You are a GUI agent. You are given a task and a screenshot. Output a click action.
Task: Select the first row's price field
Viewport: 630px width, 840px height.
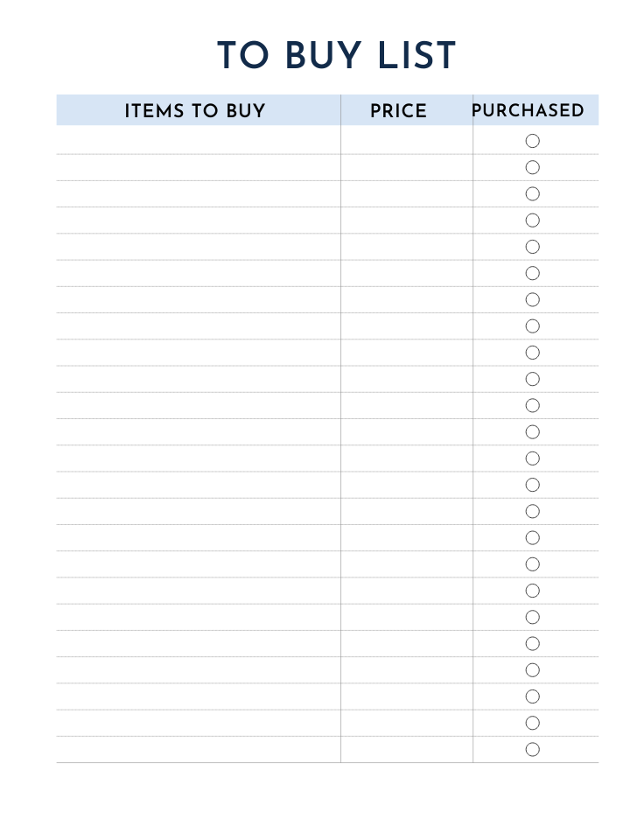[x=407, y=140]
